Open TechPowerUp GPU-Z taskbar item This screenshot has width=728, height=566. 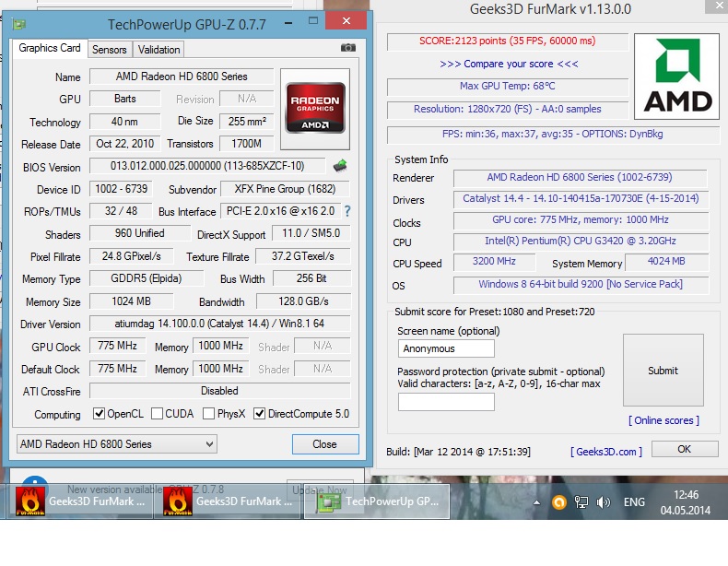click(377, 501)
